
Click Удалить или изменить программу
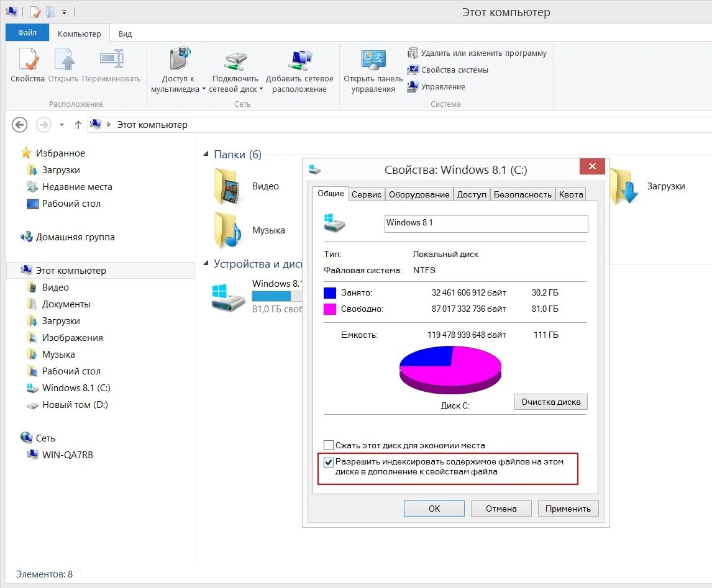[x=477, y=53]
